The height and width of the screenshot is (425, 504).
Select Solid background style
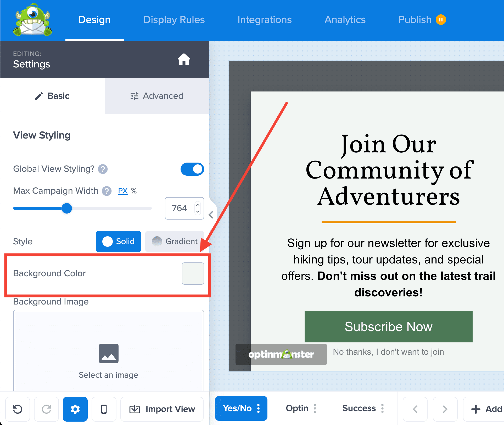pos(119,241)
